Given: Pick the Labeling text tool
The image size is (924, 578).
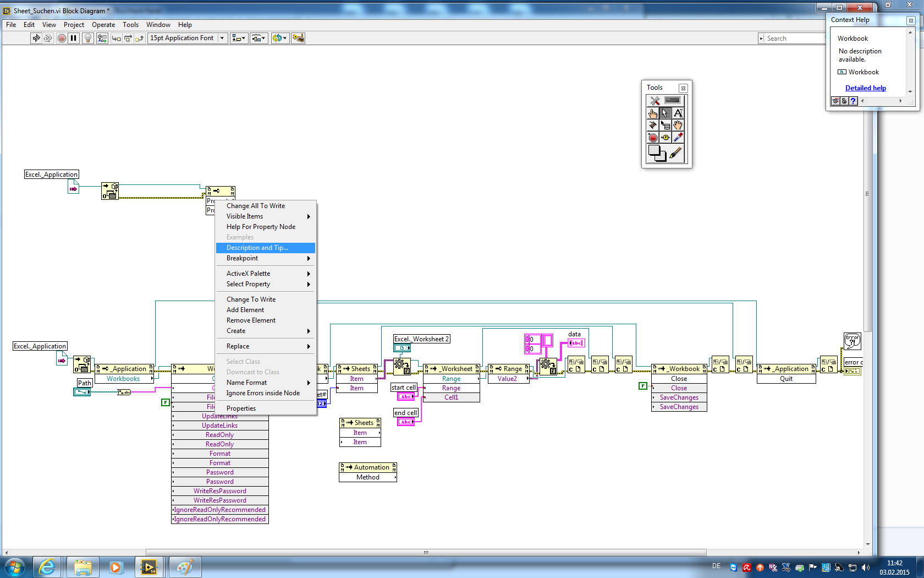Looking at the screenshot, I should click(678, 113).
